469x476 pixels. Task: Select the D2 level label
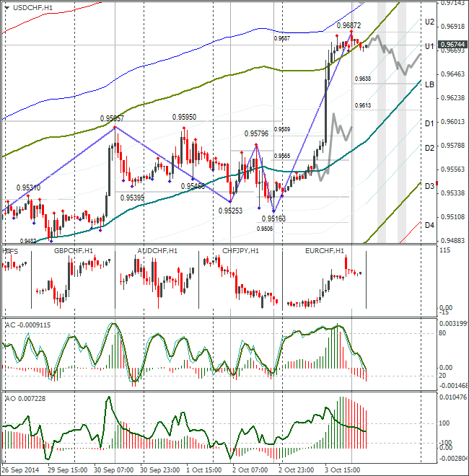(x=429, y=148)
